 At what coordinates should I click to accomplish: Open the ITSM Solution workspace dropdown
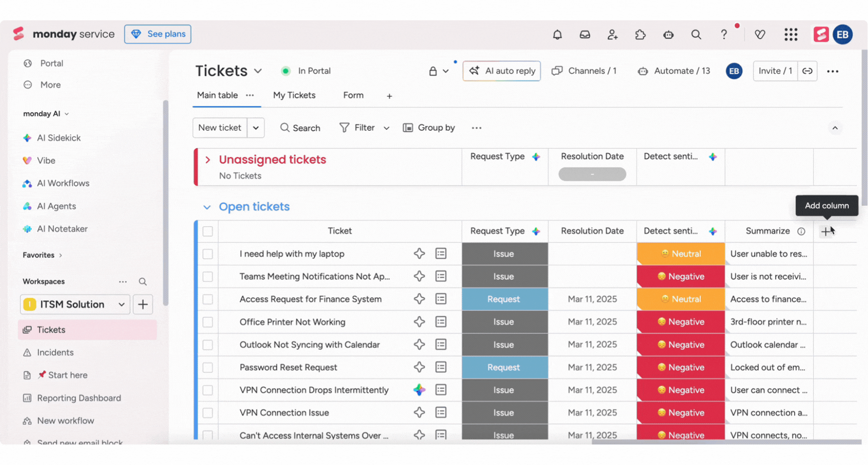tap(75, 304)
